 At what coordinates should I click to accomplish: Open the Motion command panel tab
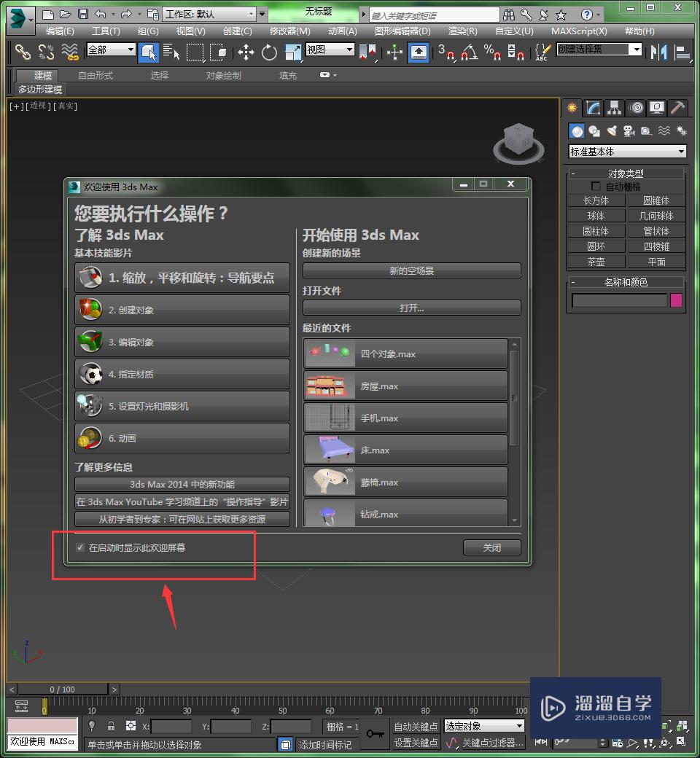pyautogui.click(x=637, y=108)
